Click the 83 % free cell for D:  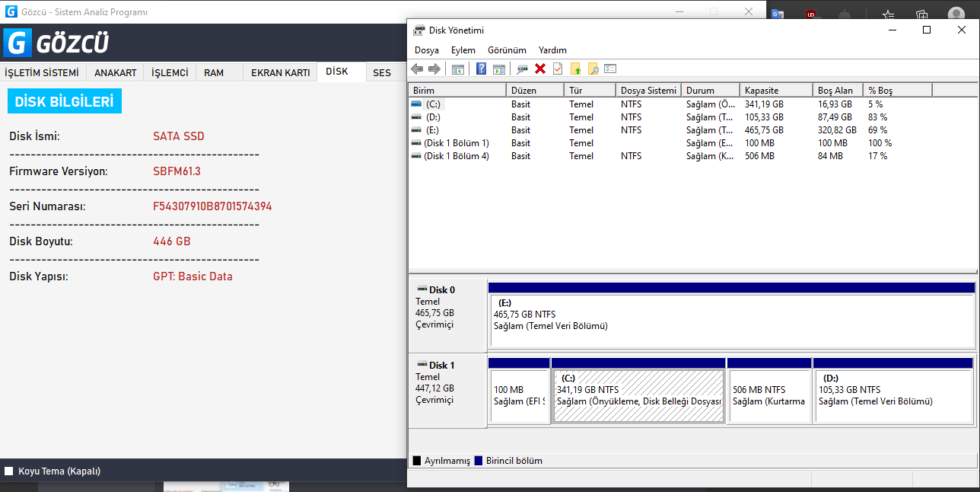[878, 117]
